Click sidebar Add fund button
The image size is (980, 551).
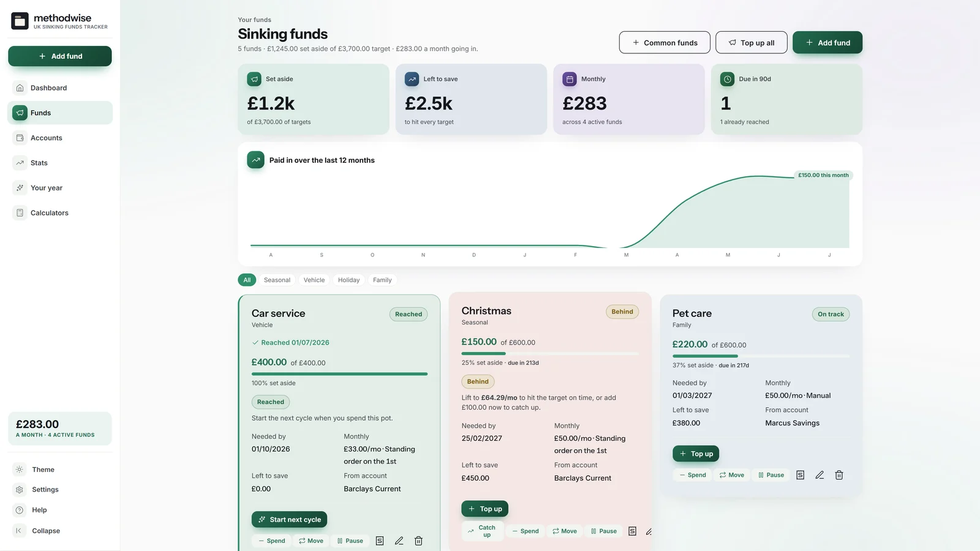(60, 56)
